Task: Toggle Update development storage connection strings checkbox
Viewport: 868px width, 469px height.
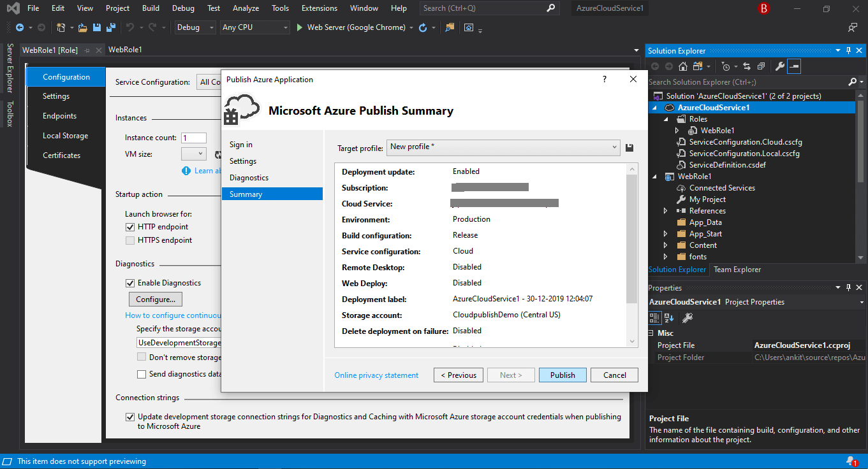Action: [130, 417]
